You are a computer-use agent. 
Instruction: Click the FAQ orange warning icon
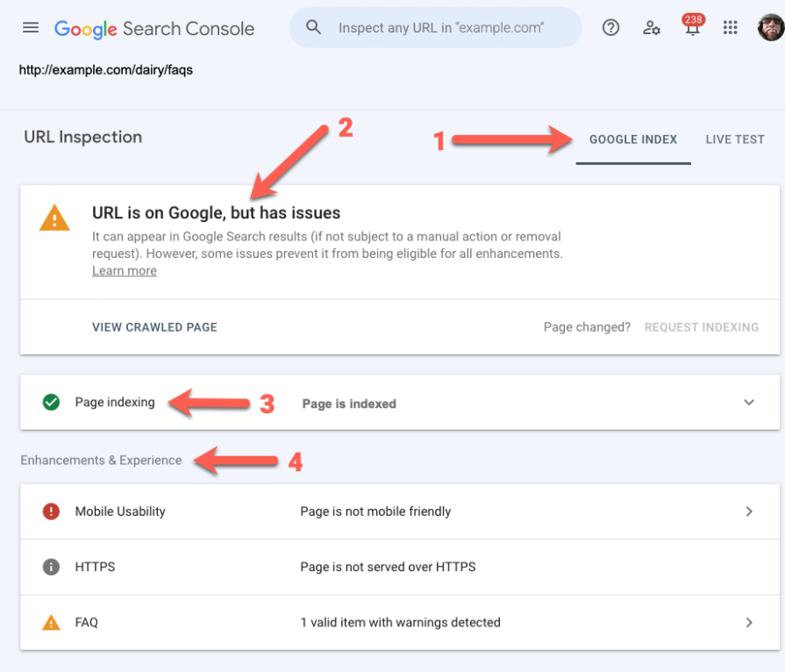click(x=51, y=622)
